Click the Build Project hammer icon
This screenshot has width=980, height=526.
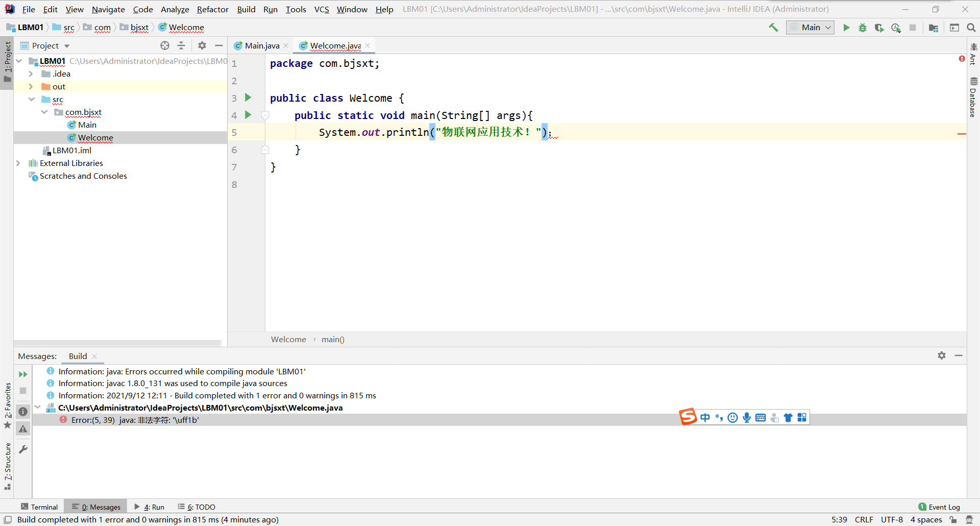[x=773, y=28]
